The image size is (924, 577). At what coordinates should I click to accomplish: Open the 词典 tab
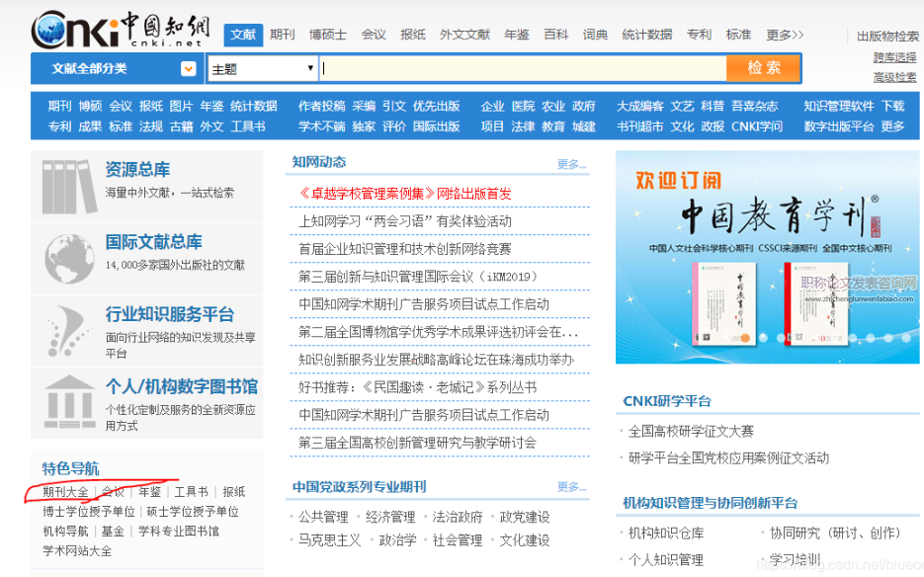[595, 35]
